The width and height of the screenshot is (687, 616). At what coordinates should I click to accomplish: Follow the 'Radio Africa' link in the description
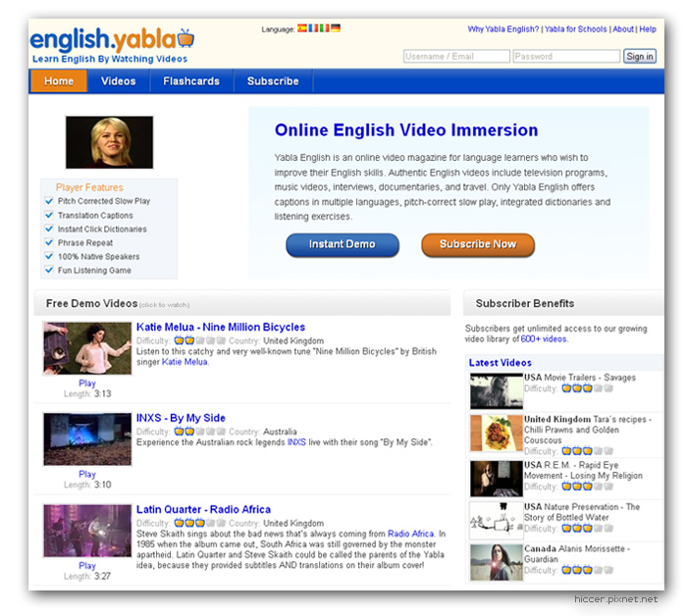click(x=411, y=534)
